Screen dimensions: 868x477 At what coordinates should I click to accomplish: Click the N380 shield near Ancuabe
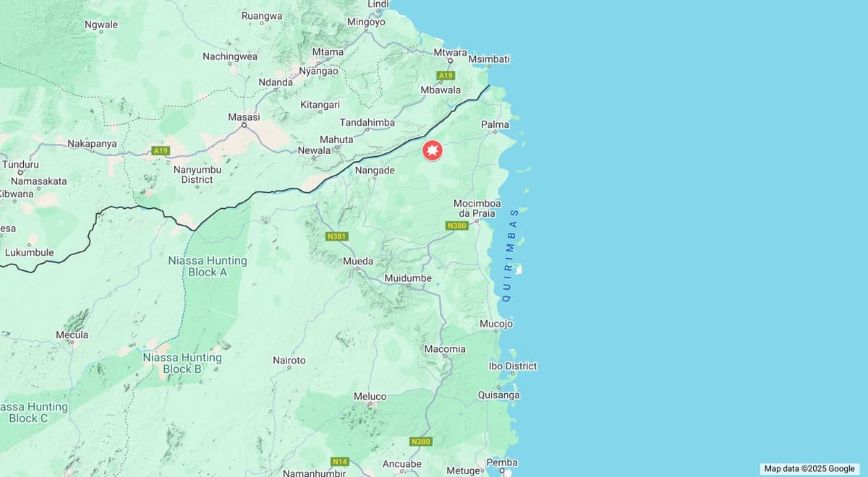pos(420,441)
